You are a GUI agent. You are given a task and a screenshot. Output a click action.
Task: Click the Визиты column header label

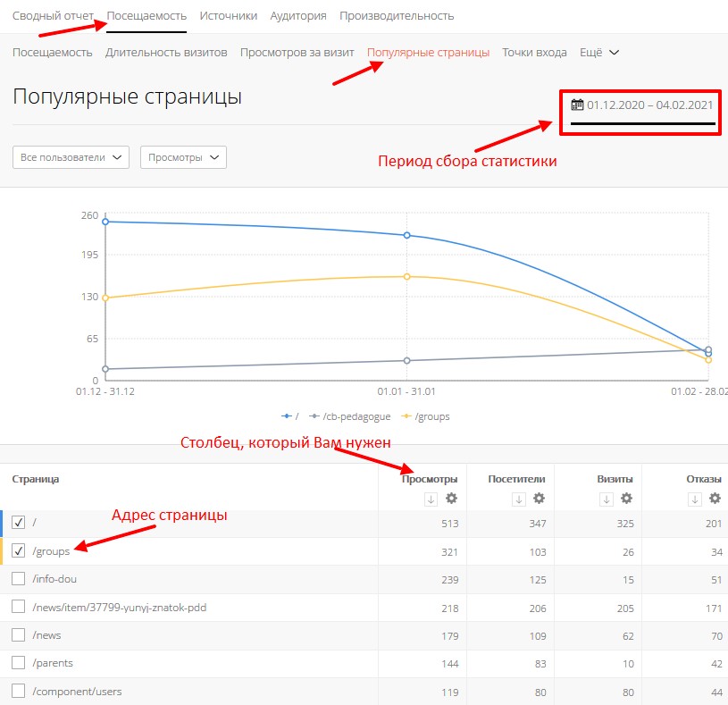coord(615,479)
